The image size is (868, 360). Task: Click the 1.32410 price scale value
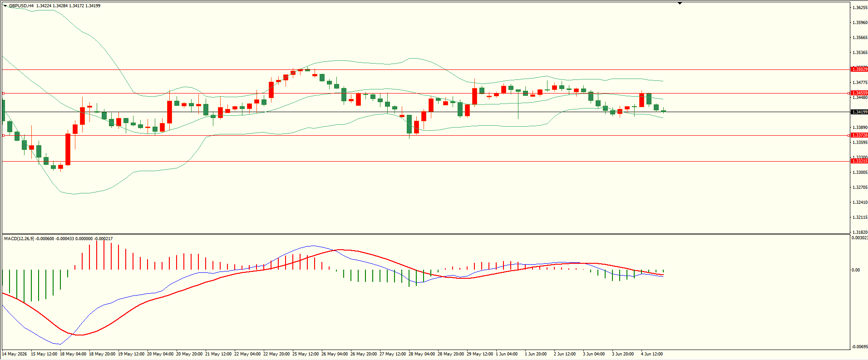point(860,202)
